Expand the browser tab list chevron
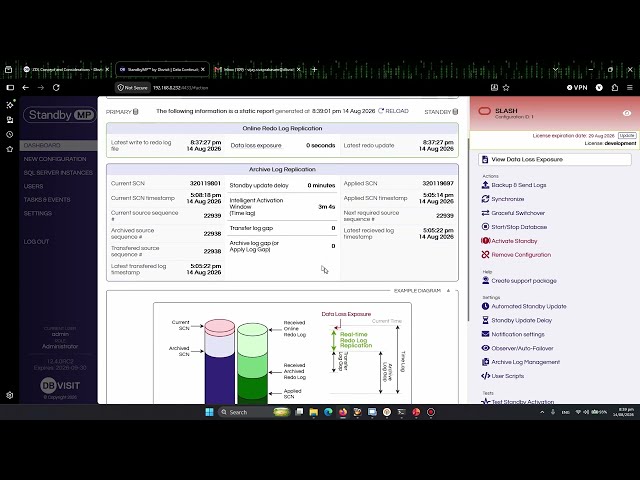This screenshot has width=640, height=480. coord(555,69)
